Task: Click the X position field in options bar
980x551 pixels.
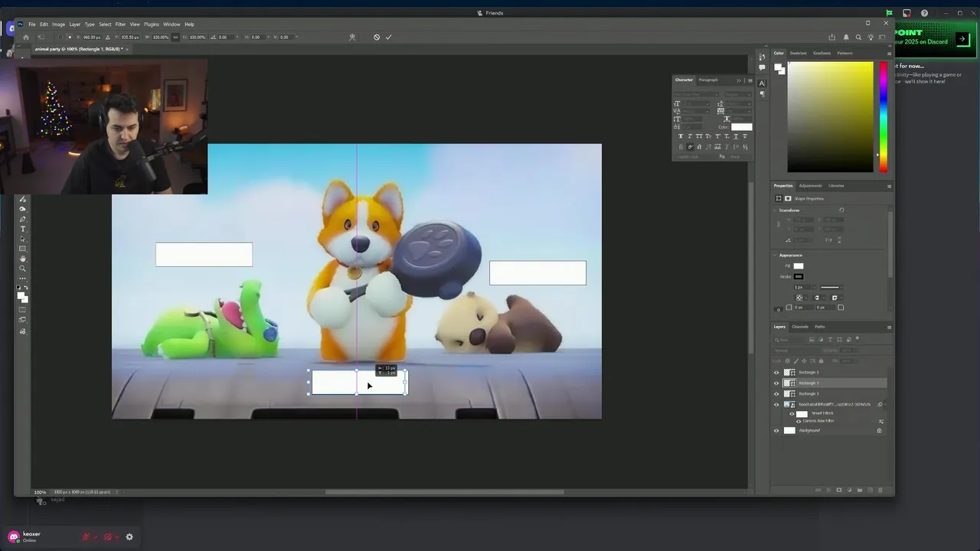Action: pyautogui.click(x=92, y=37)
